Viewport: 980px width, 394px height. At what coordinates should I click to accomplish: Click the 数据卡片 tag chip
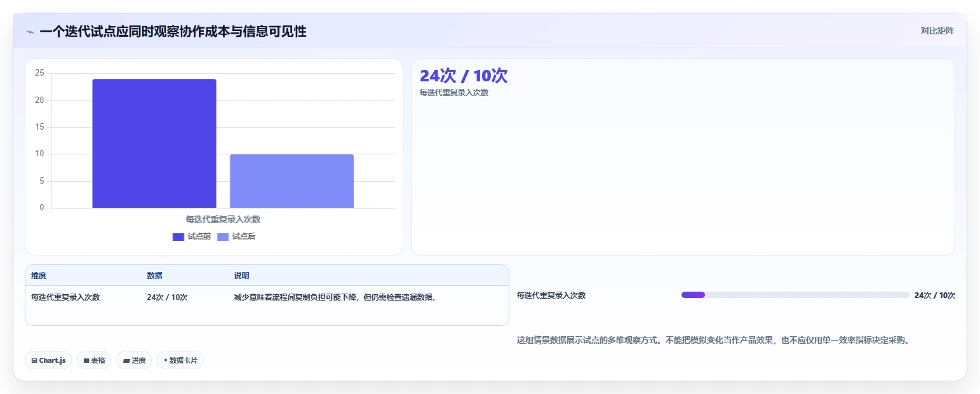(180, 360)
